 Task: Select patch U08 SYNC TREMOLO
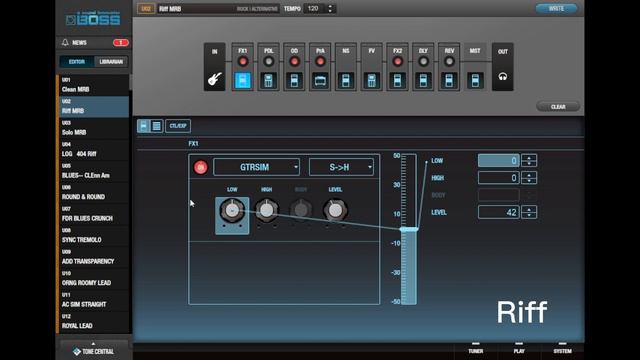click(93, 236)
